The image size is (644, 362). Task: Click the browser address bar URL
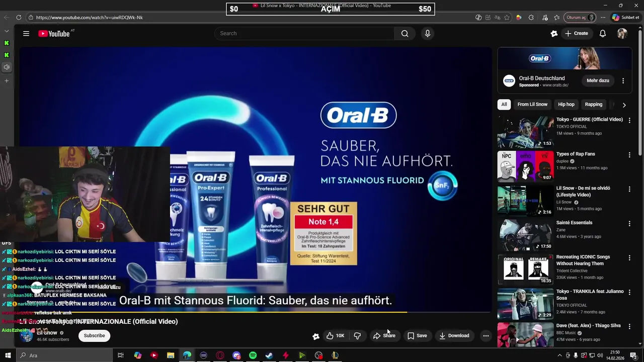(x=89, y=18)
